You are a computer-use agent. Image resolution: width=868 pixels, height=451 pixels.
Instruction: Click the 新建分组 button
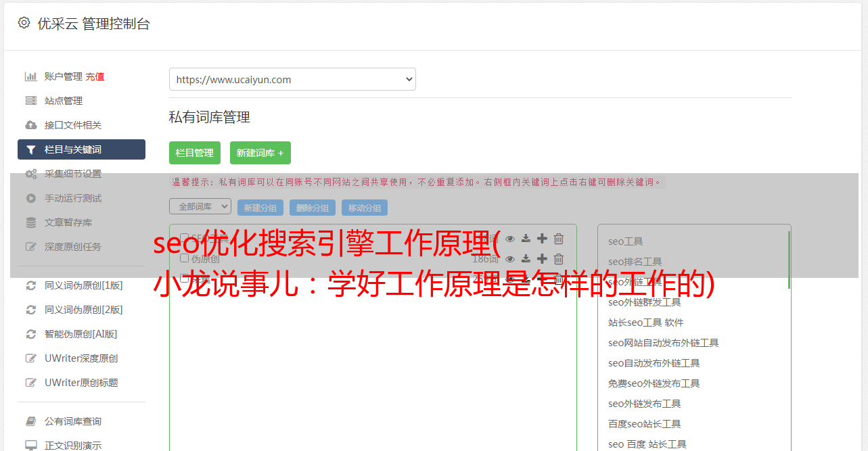pyautogui.click(x=260, y=208)
